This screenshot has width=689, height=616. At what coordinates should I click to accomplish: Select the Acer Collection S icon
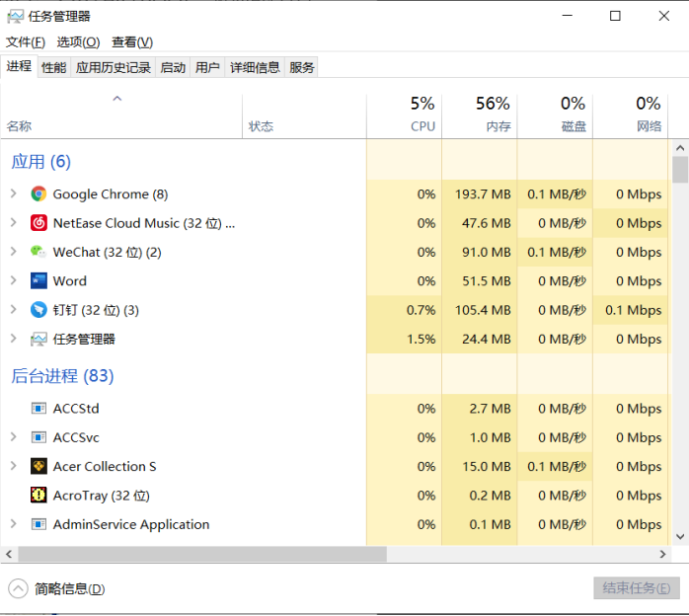click(x=38, y=467)
